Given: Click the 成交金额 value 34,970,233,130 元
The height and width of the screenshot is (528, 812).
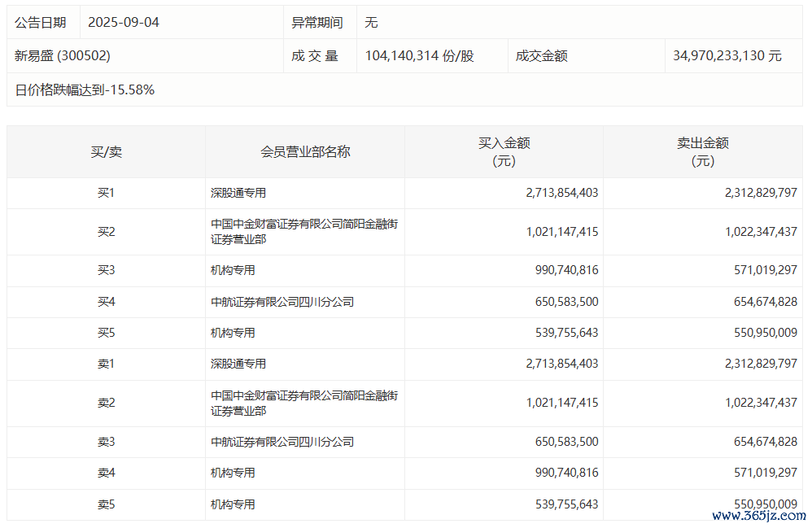Looking at the screenshot, I should (x=727, y=56).
